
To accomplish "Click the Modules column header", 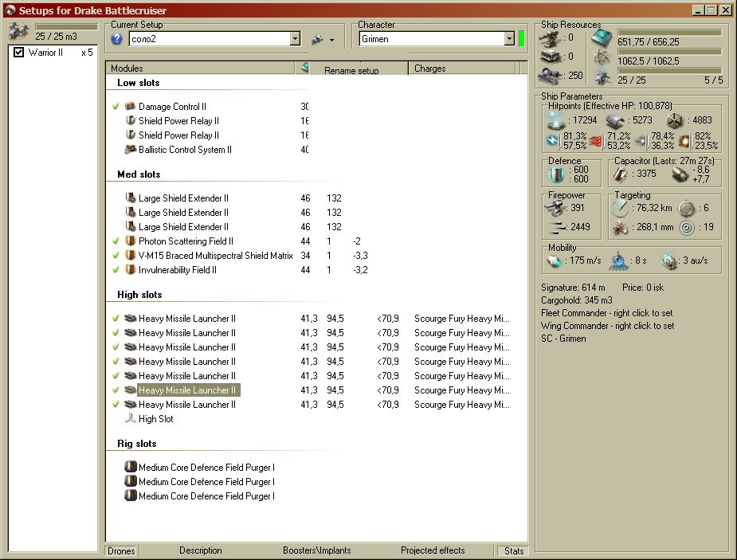I will (200, 69).
